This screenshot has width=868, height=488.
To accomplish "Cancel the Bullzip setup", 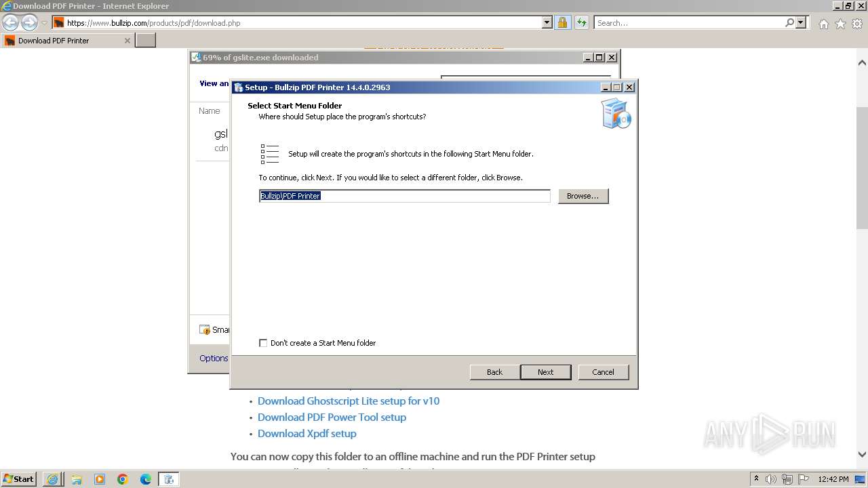I will coord(603,372).
